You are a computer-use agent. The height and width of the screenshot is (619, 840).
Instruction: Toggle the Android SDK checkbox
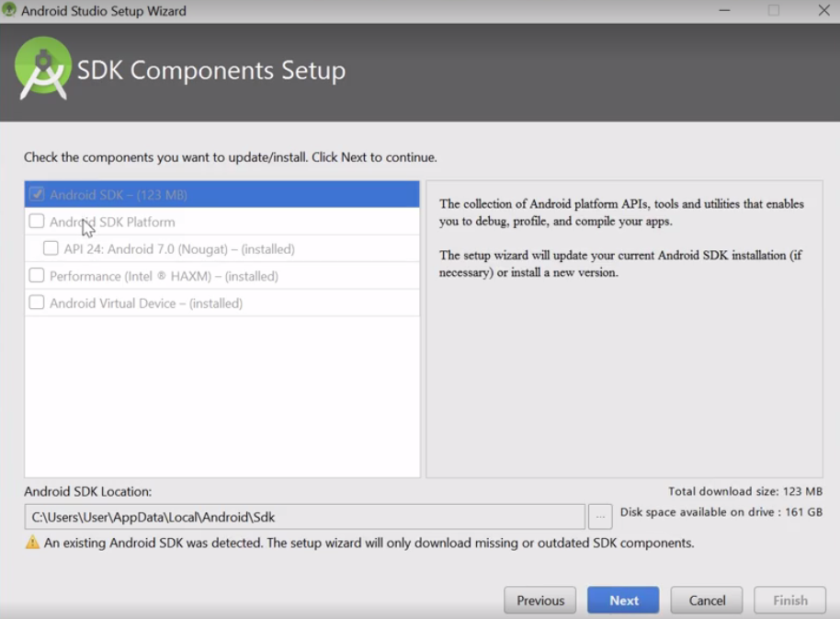pyautogui.click(x=37, y=194)
